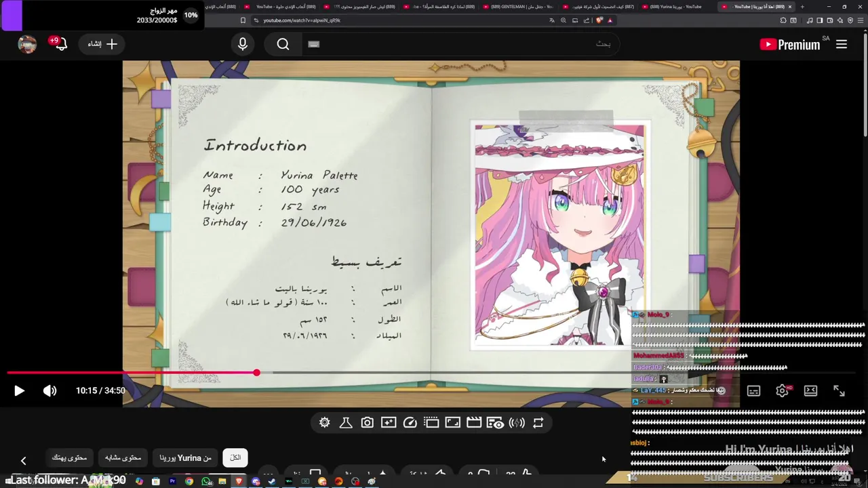Enter fullscreen video mode
Viewport: 868px width, 488px height.
839,390
